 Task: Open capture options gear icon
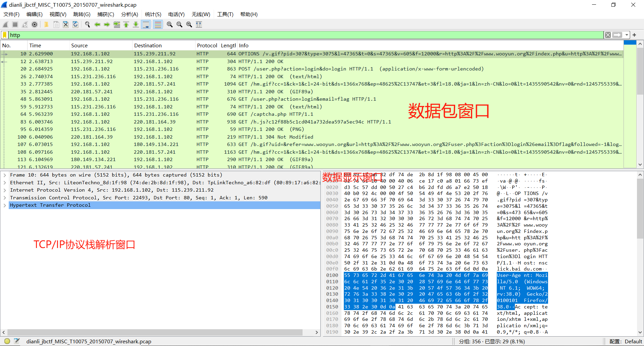(x=35, y=24)
